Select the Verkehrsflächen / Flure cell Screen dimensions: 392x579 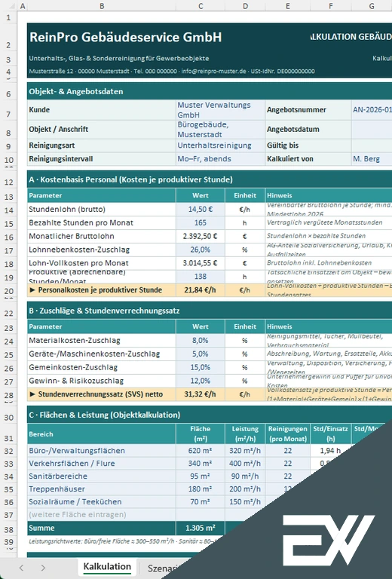point(102,464)
